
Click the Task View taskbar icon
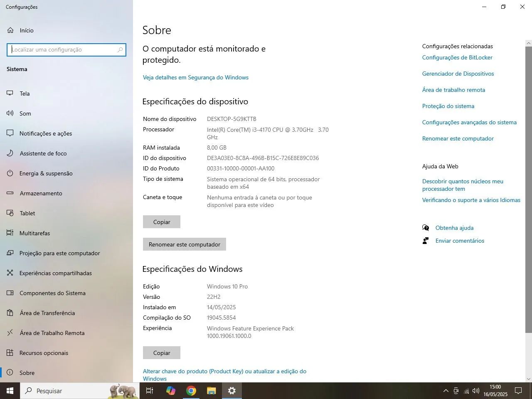pos(150,391)
